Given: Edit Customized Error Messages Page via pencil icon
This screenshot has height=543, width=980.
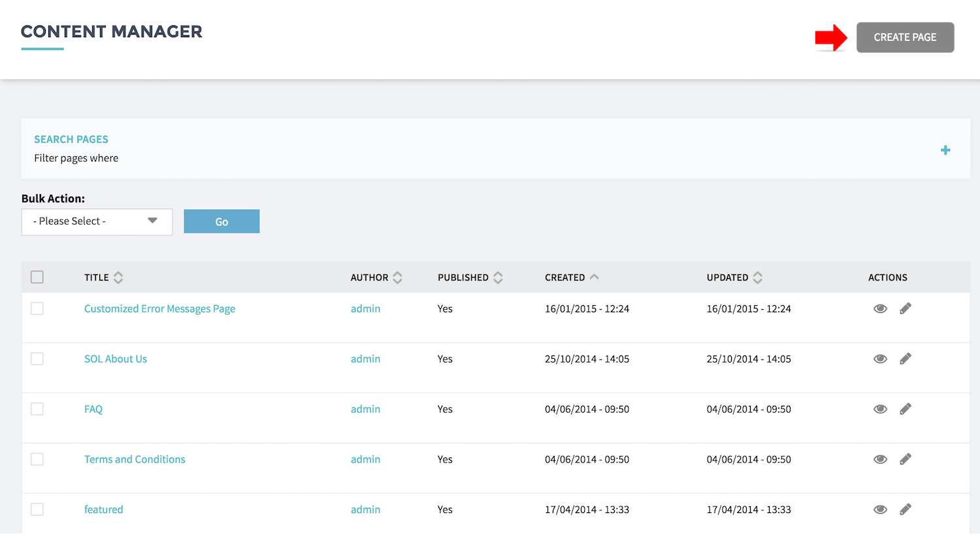Looking at the screenshot, I should pyautogui.click(x=905, y=308).
